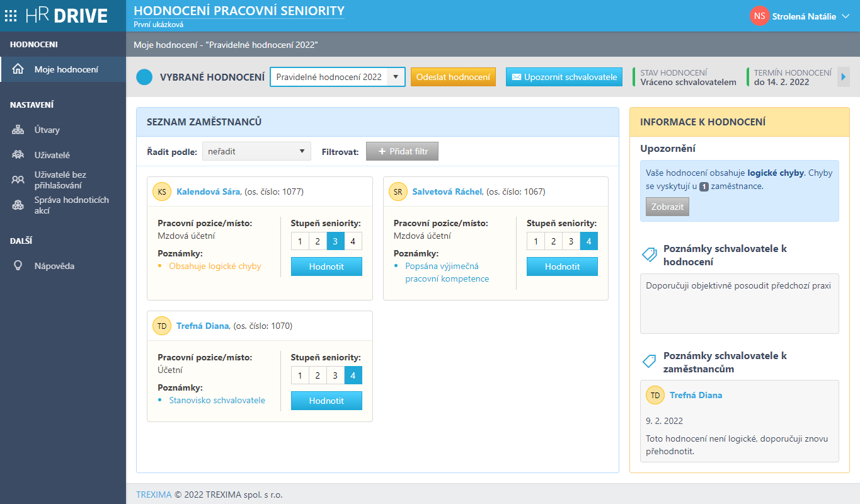Click the NS user avatar
The height and width of the screenshot is (504, 860).
click(759, 16)
